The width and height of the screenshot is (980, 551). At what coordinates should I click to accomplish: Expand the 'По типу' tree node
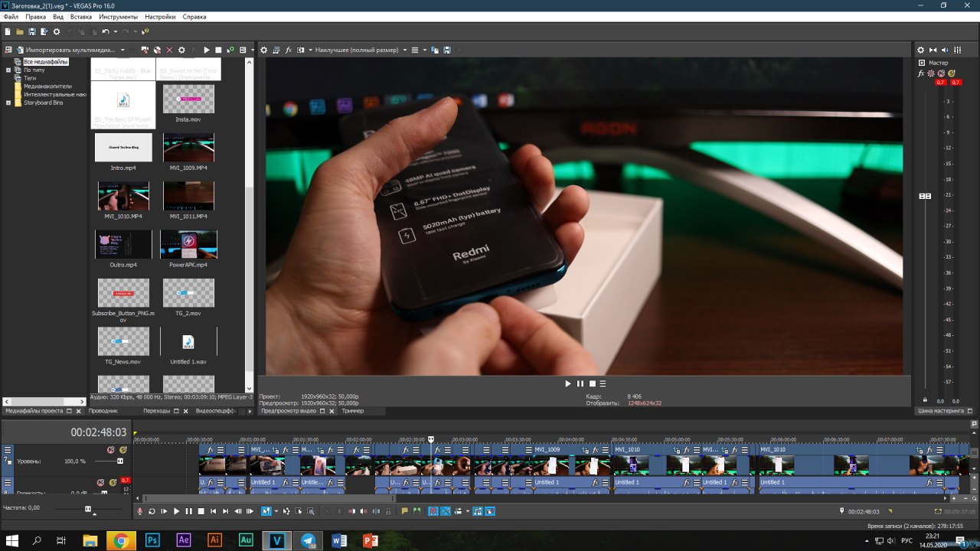(x=8, y=70)
